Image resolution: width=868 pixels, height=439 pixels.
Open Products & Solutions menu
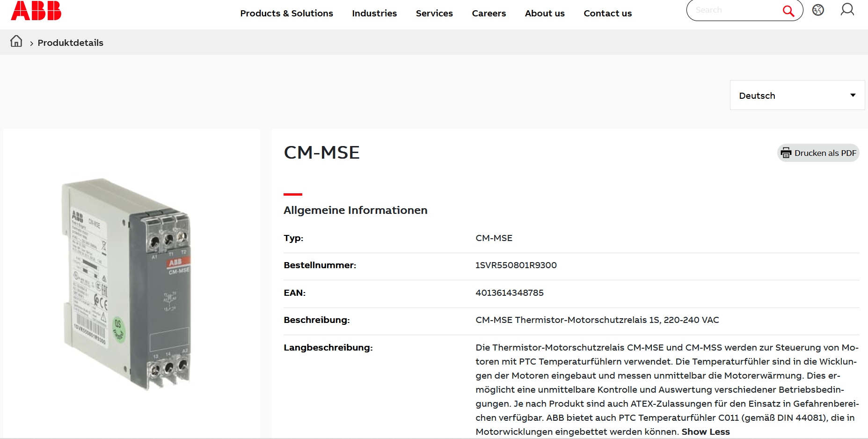click(287, 14)
